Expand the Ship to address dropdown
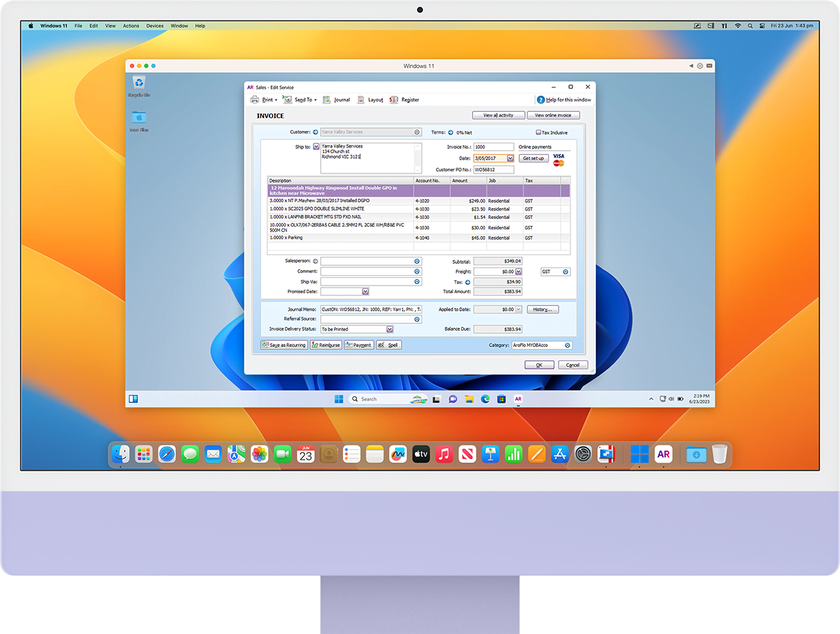Image resolution: width=840 pixels, height=634 pixels. tap(316, 146)
